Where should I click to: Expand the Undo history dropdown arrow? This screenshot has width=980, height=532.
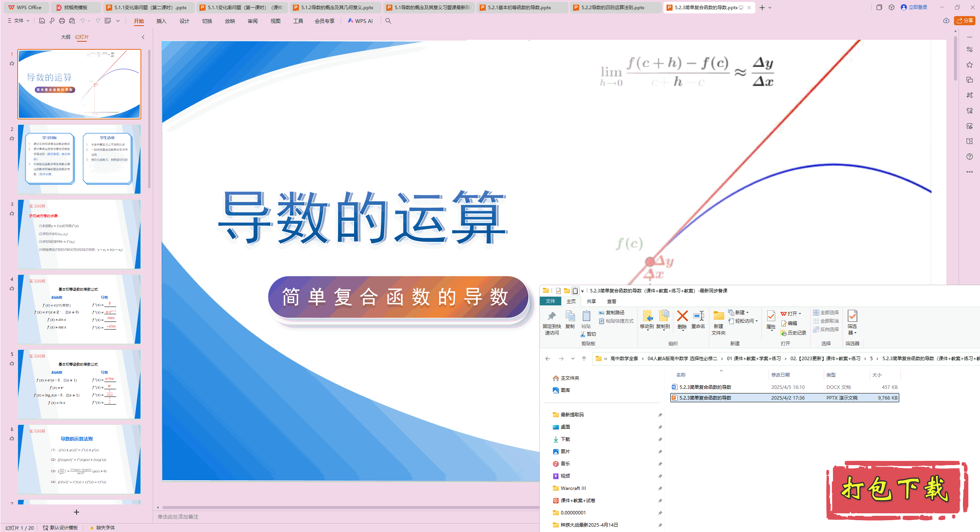[89, 21]
